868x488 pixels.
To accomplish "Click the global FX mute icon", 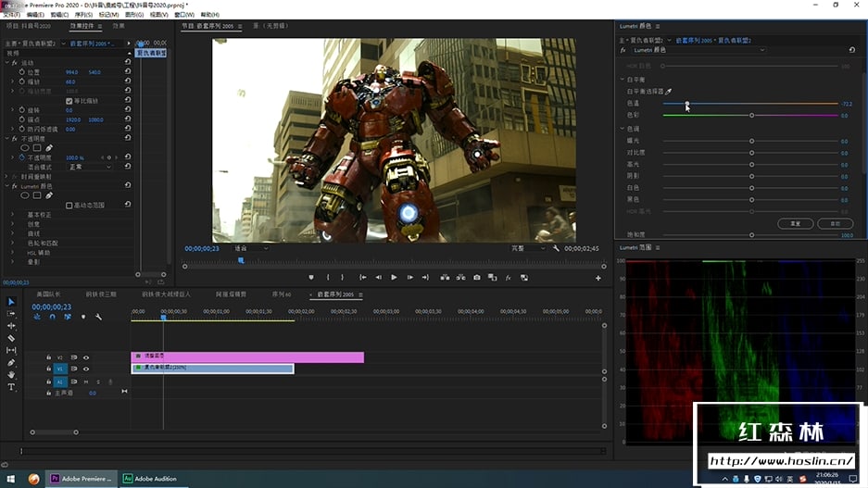I will tap(509, 278).
